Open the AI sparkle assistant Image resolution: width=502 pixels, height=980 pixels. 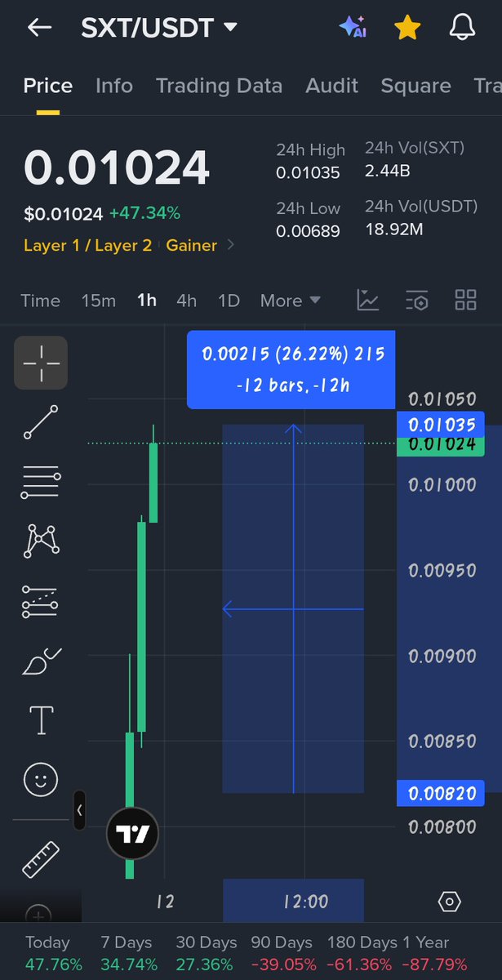pos(353,27)
